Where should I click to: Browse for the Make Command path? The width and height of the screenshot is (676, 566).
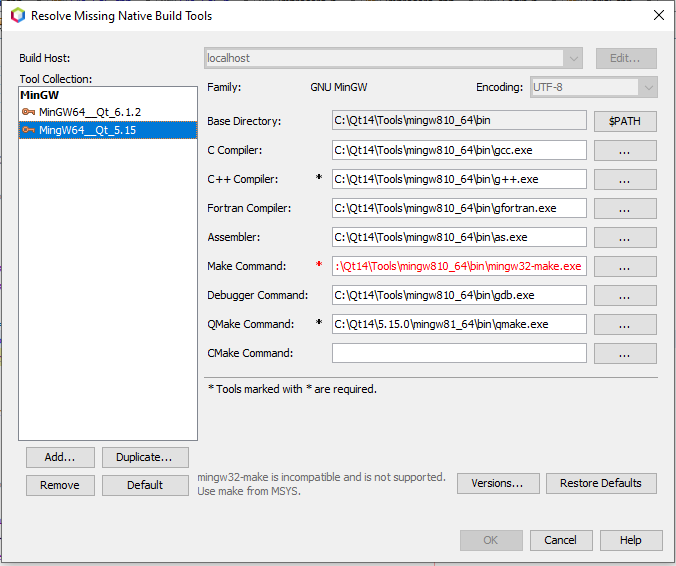tap(625, 266)
